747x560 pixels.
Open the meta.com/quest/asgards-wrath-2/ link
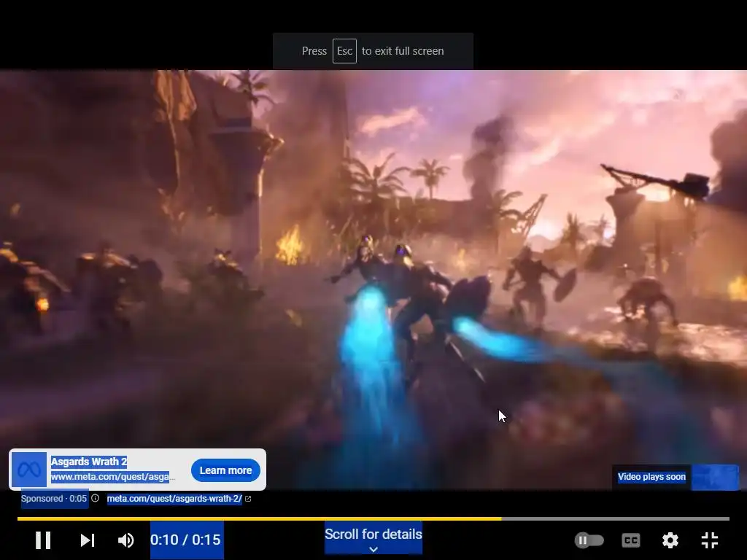tap(174, 499)
